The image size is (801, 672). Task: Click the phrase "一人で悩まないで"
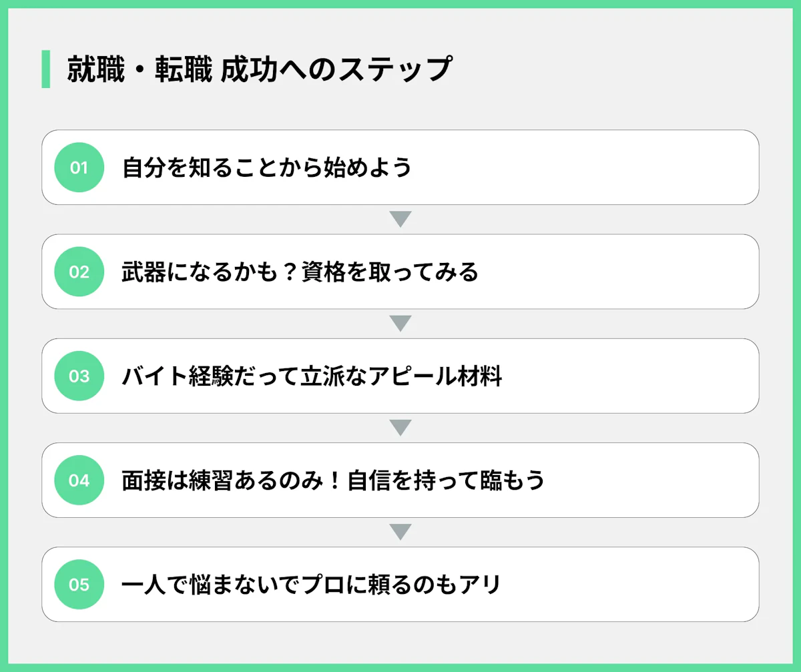211,585
